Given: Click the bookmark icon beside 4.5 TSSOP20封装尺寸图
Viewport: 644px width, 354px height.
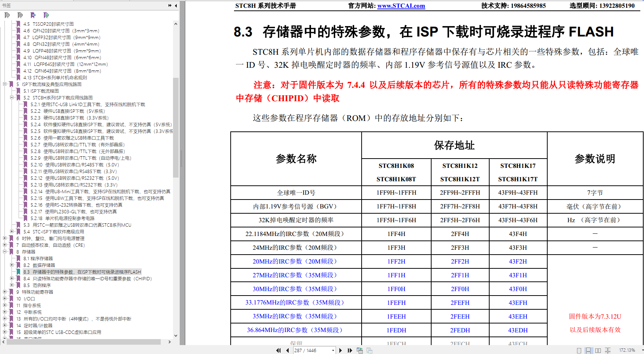Looking at the screenshot, I should pyautogui.click(x=18, y=24).
